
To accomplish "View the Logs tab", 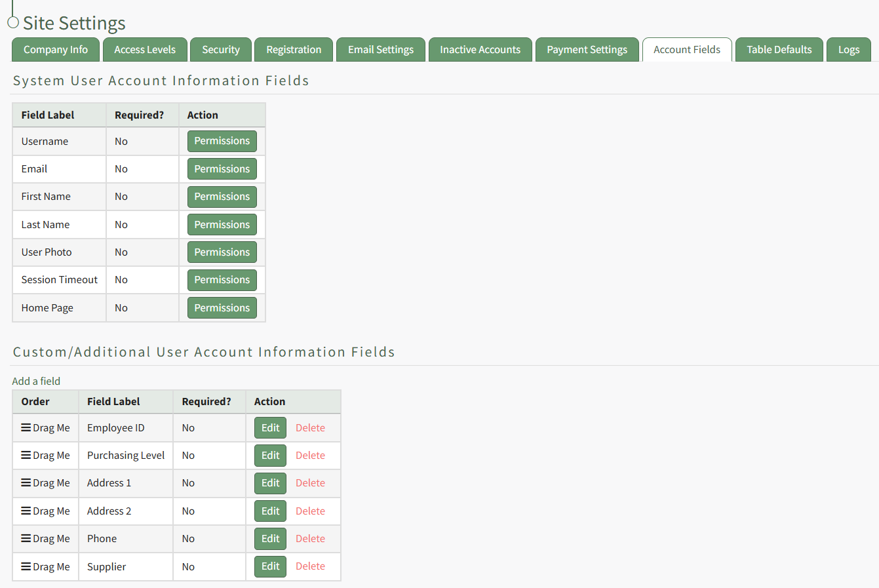I will click(x=849, y=50).
